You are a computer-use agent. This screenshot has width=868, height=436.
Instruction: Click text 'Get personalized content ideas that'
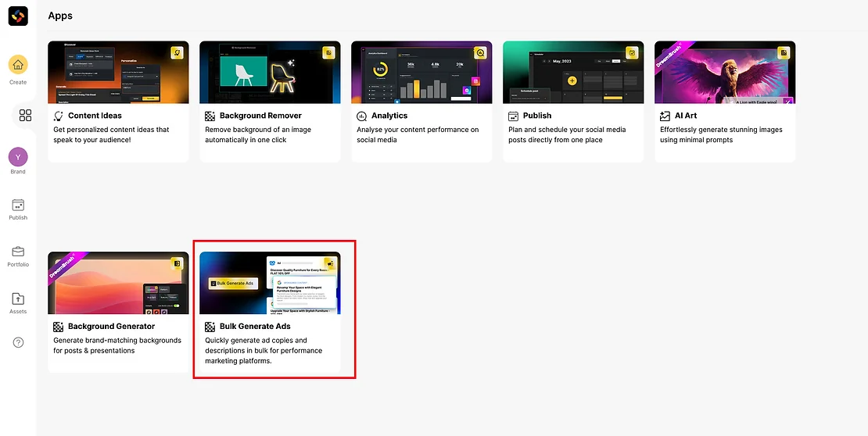tap(111, 130)
